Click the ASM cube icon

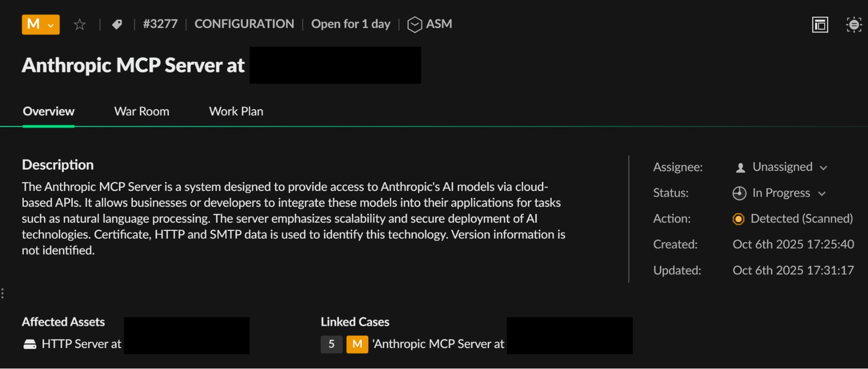[x=414, y=24]
